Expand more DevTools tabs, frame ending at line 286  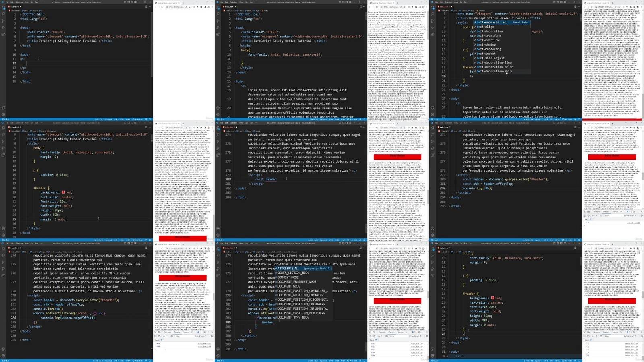622,211
